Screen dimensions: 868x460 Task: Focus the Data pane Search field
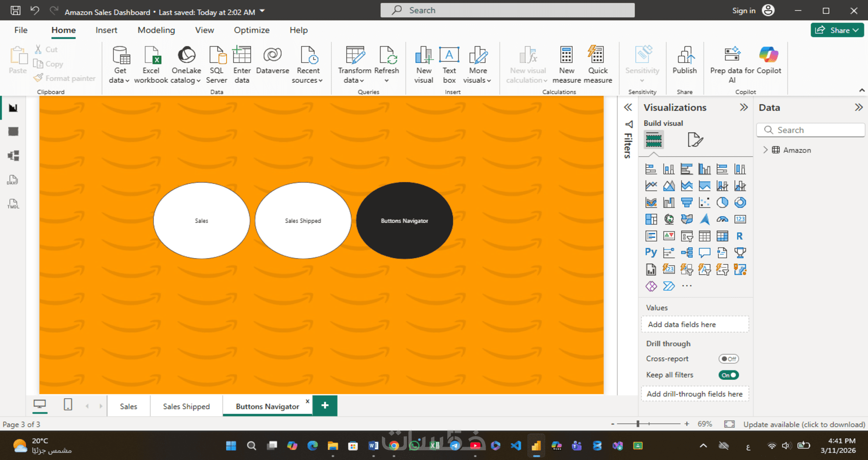pos(810,130)
